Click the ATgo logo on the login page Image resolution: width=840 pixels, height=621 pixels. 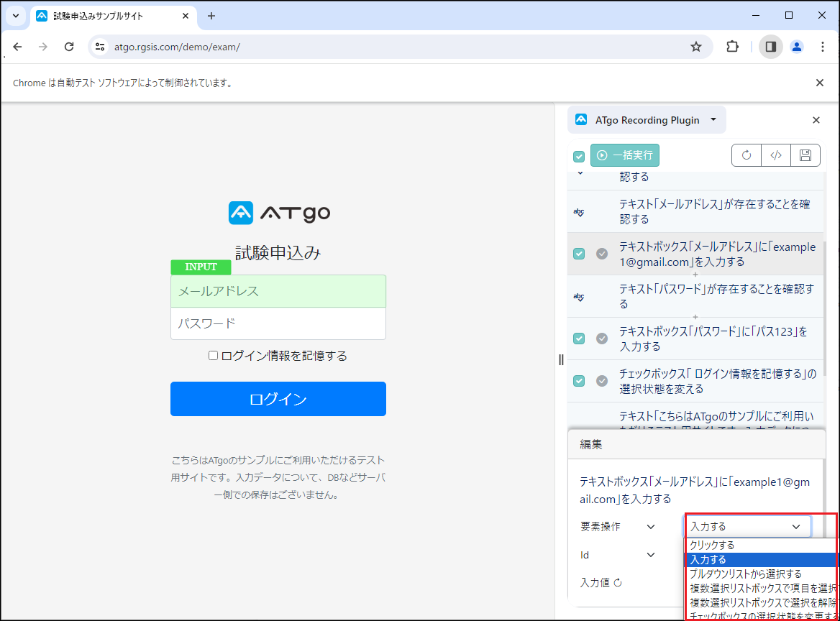point(278,213)
